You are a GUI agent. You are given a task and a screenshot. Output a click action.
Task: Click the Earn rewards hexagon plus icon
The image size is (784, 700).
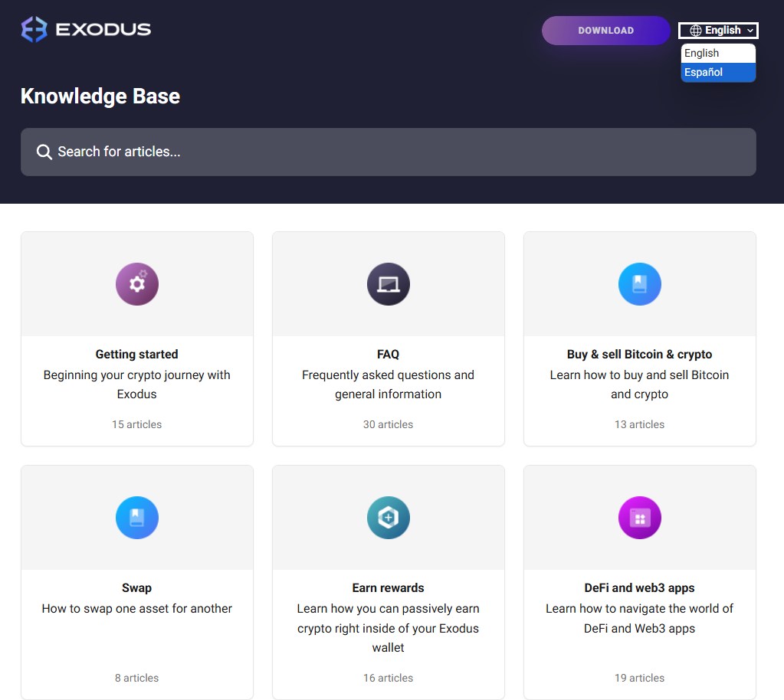point(388,518)
